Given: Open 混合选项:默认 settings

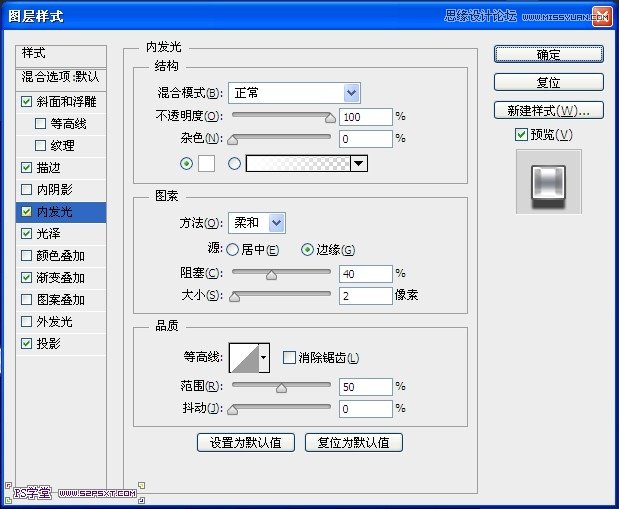Looking at the screenshot, I should coord(61,77).
